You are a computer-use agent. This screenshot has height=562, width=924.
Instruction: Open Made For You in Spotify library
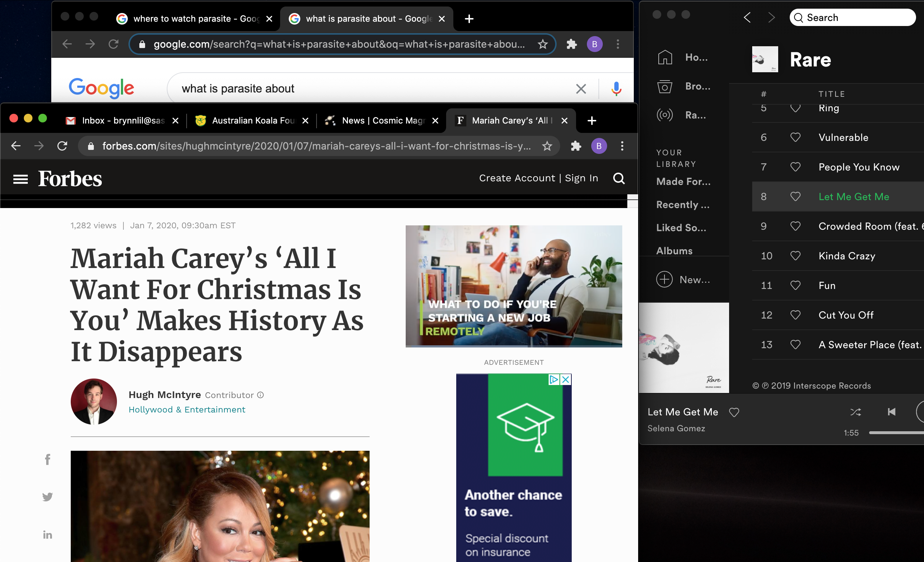click(683, 182)
